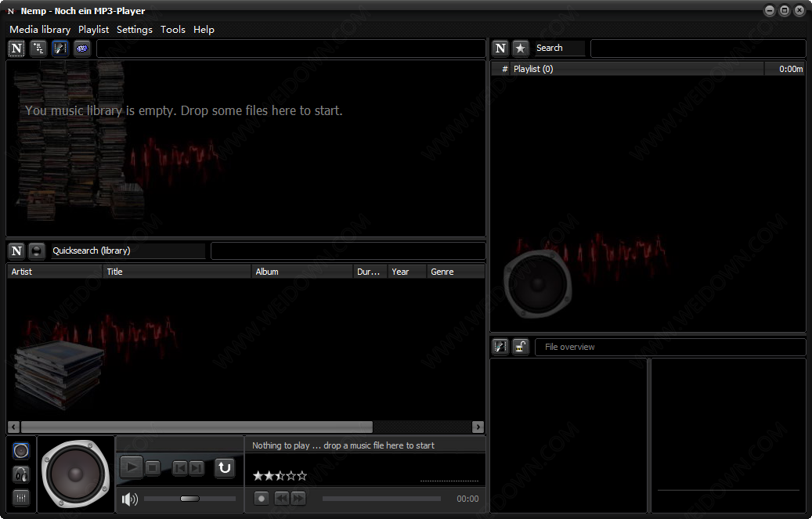Maximize the Nemp window
Image resolution: width=812 pixels, height=519 pixels.
(x=785, y=10)
